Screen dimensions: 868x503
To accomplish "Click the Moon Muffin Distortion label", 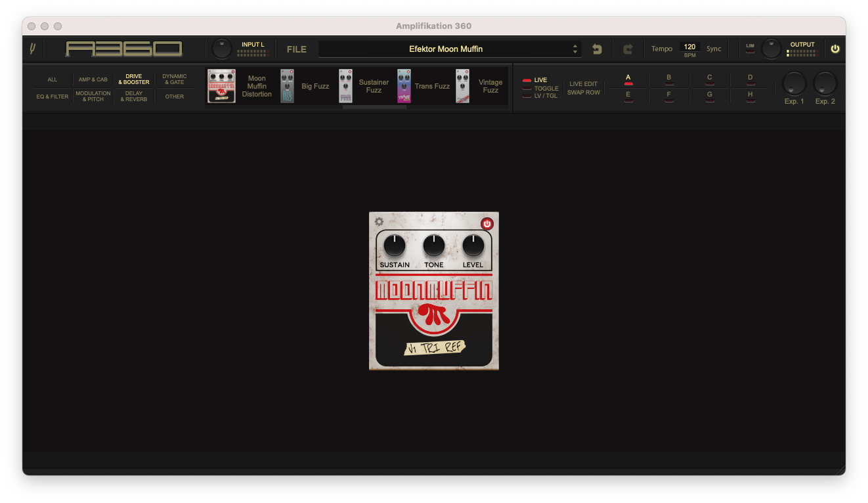I will 257,86.
